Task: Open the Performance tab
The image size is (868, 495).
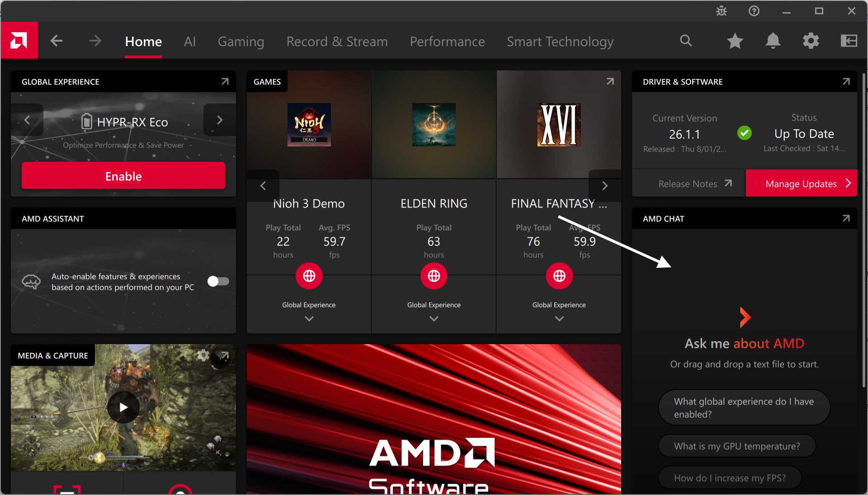Action: pyautogui.click(x=447, y=42)
